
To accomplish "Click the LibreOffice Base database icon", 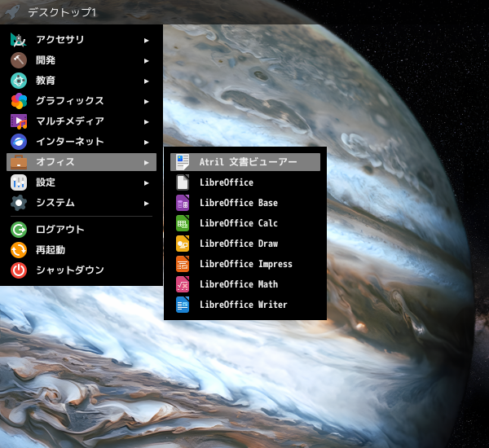I will (x=183, y=203).
